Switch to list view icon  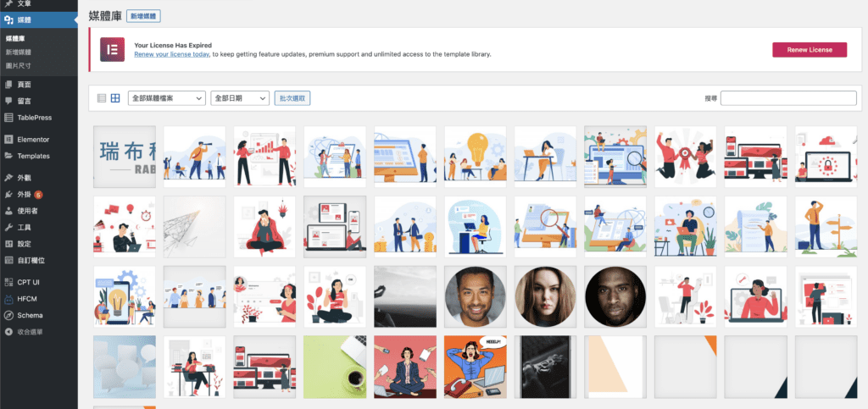coord(102,98)
